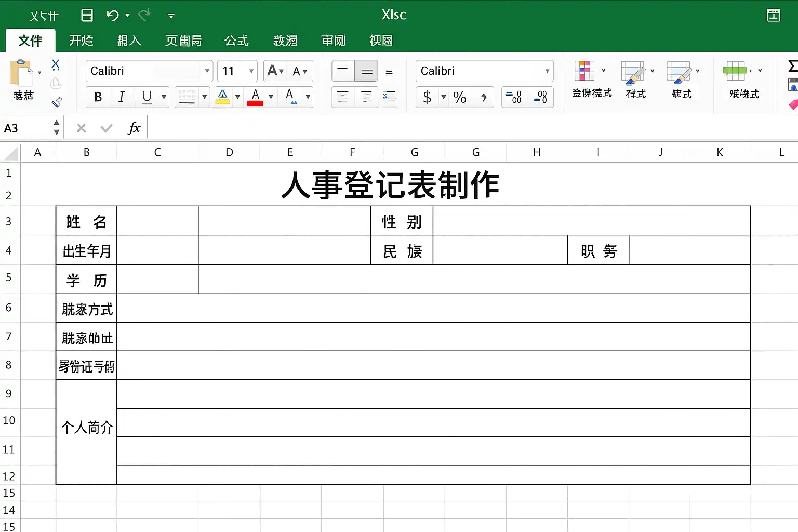798x532 pixels.
Task: Toggle Bold formatting
Action: tap(98, 97)
